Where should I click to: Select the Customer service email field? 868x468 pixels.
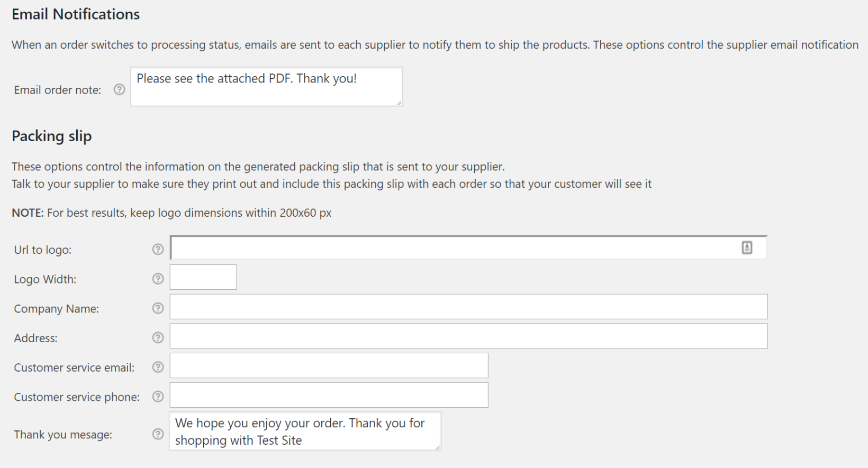coord(328,365)
